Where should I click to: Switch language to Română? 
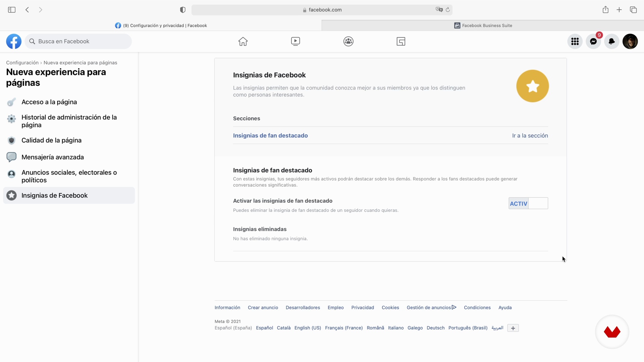(375, 328)
